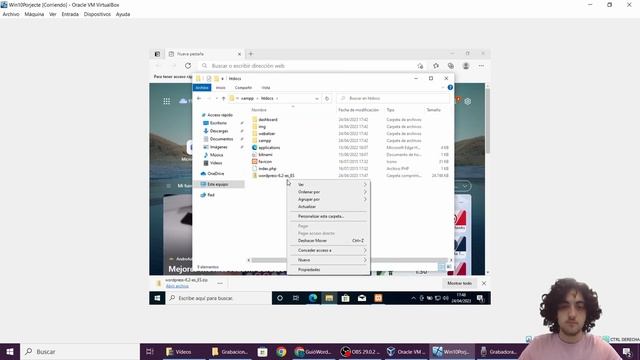Open Explorer help question mark icon

(x=450, y=87)
